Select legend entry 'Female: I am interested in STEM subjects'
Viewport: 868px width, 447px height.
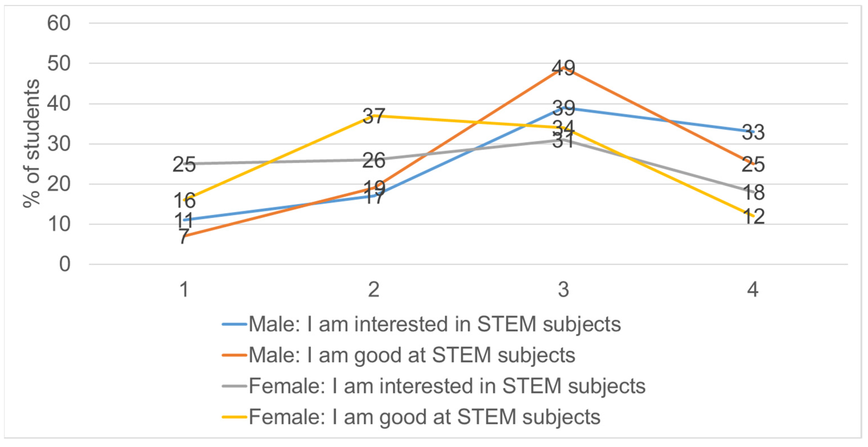pos(447,386)
